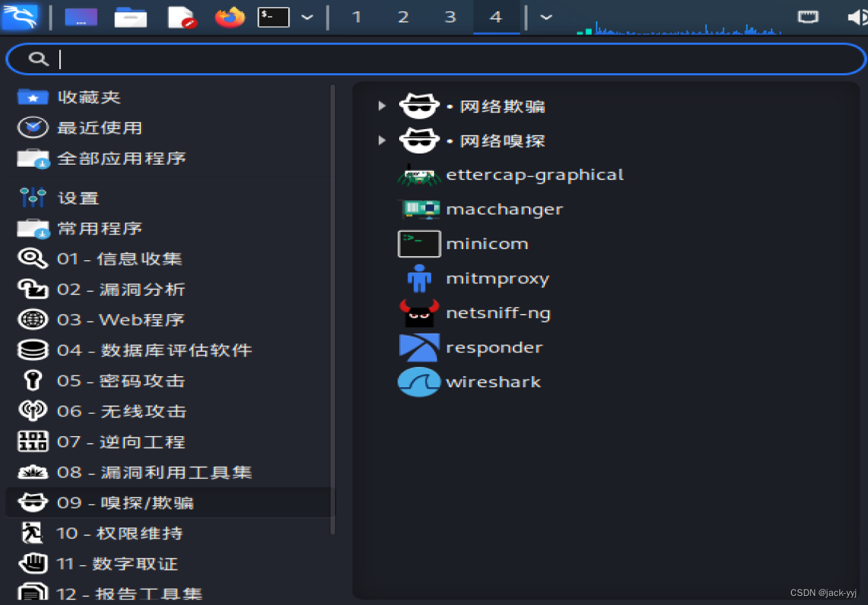The height and width of the screenshot is (605, 868).
Task: Launch ettercap-graphical by its name
Action: [x=534, y=175]
